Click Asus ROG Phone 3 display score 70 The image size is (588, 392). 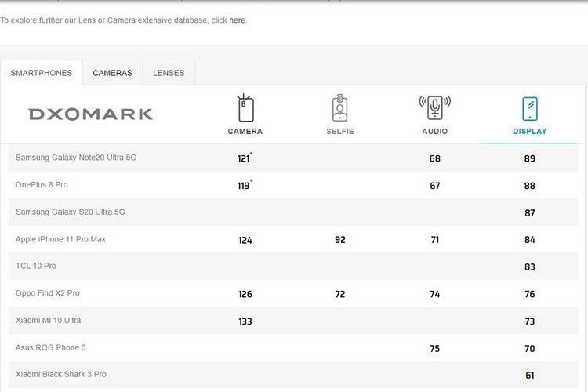coord(530,349)
